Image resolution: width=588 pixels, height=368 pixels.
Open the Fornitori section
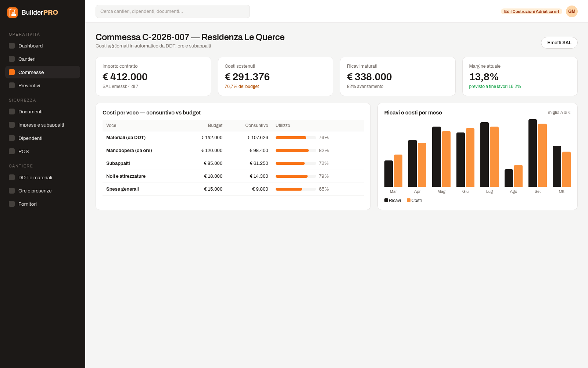43,204
